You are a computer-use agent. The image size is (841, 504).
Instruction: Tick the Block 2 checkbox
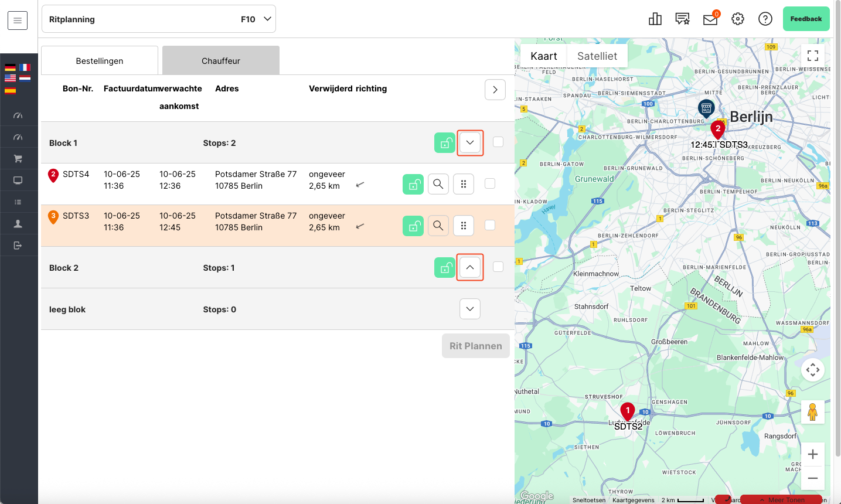point(498,267)
